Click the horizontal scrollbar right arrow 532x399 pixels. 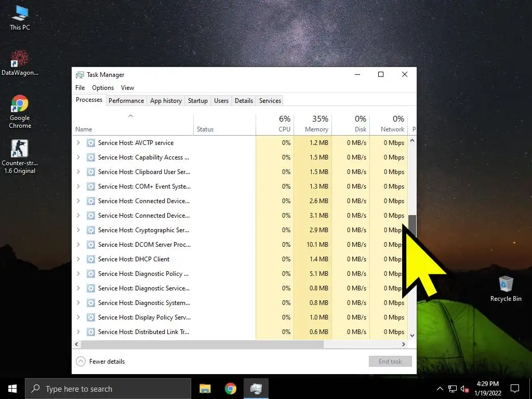(403, 344)
